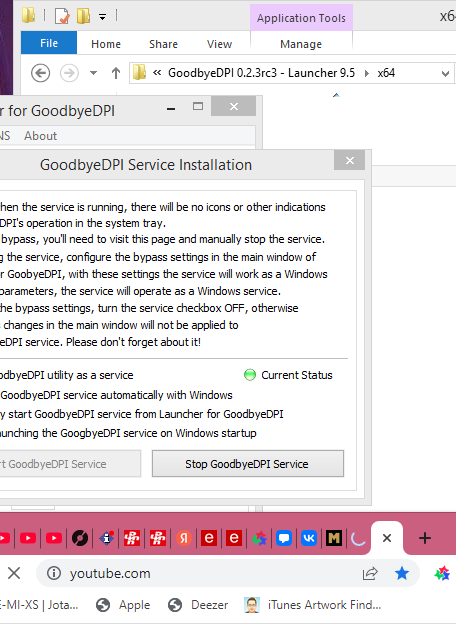Screen dimensions: 456x635
Task: Stop page loading with browser X button
Action: coord(14,573)
